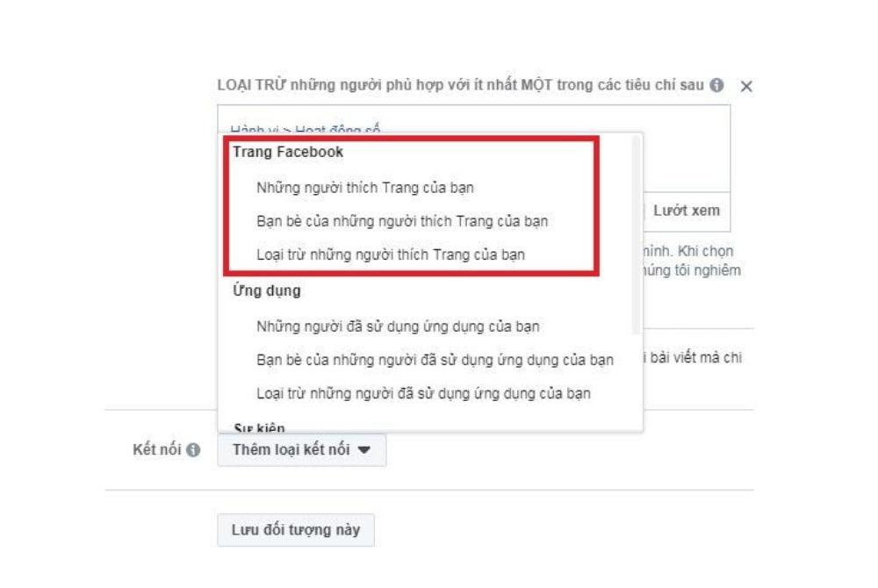Click the partially visible Sự kiện header

coord(259,427)
